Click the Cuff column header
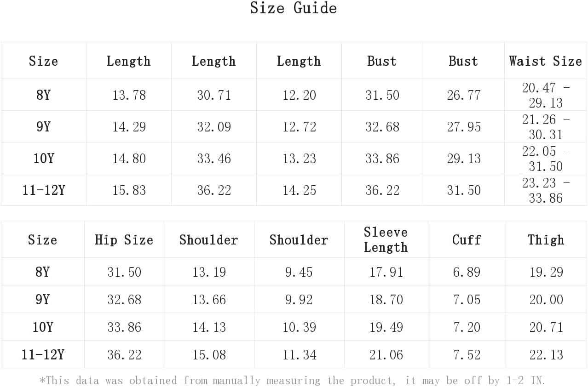The height and width of the screenshot is (387, 588). tap(467, 240)
